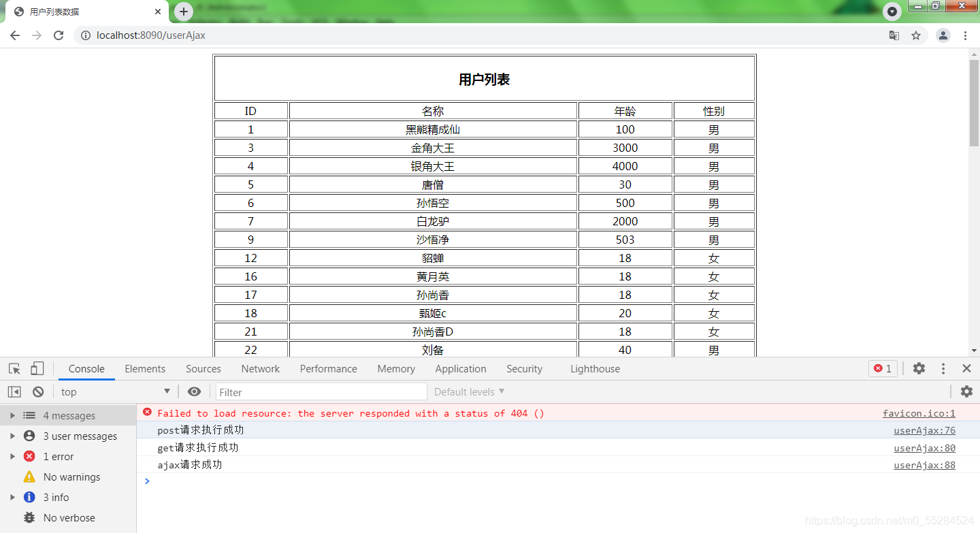
Task: Select the 'get请求执行成功' console message
Action: coord(197,448)
